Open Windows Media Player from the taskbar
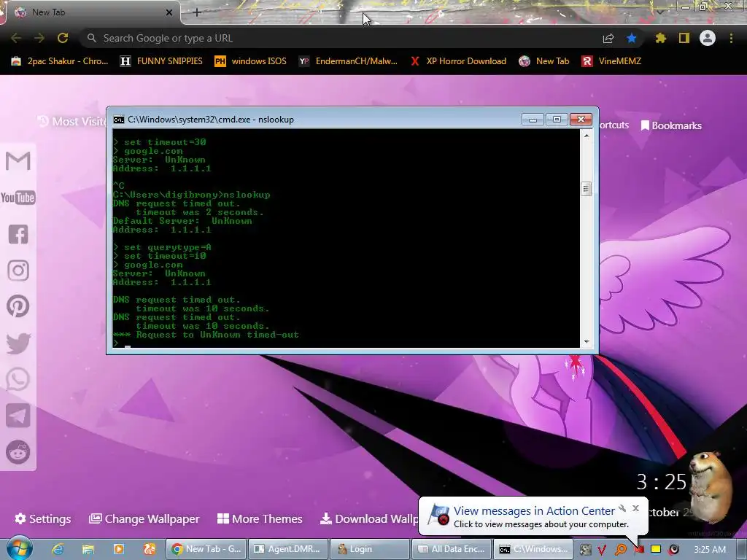This screenshot has height=560, width=747. click(119, 549)
